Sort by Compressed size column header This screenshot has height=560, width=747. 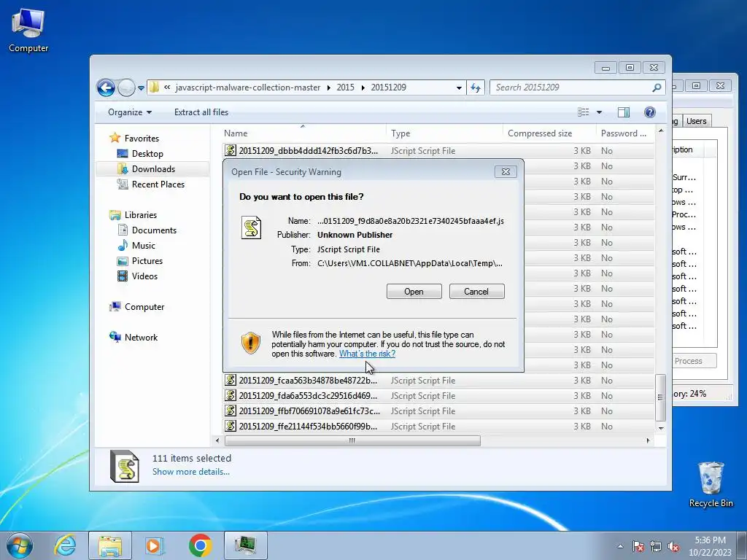(549, 133)
